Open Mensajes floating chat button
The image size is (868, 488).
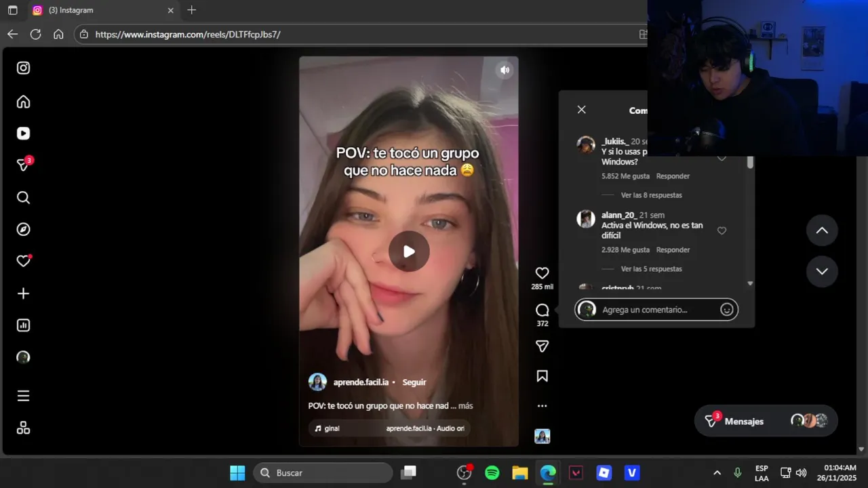[766, 421]
